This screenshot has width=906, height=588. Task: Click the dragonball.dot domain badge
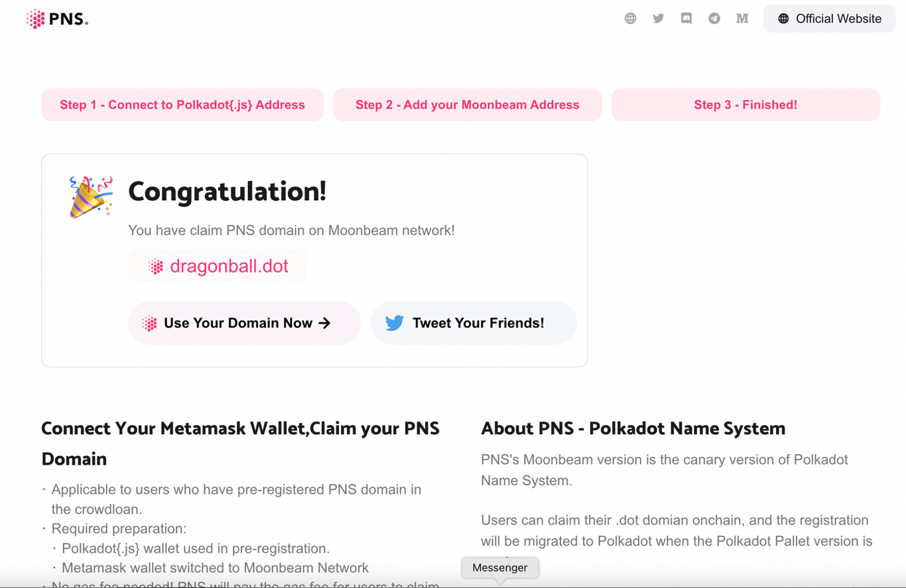tap(218, 266)
